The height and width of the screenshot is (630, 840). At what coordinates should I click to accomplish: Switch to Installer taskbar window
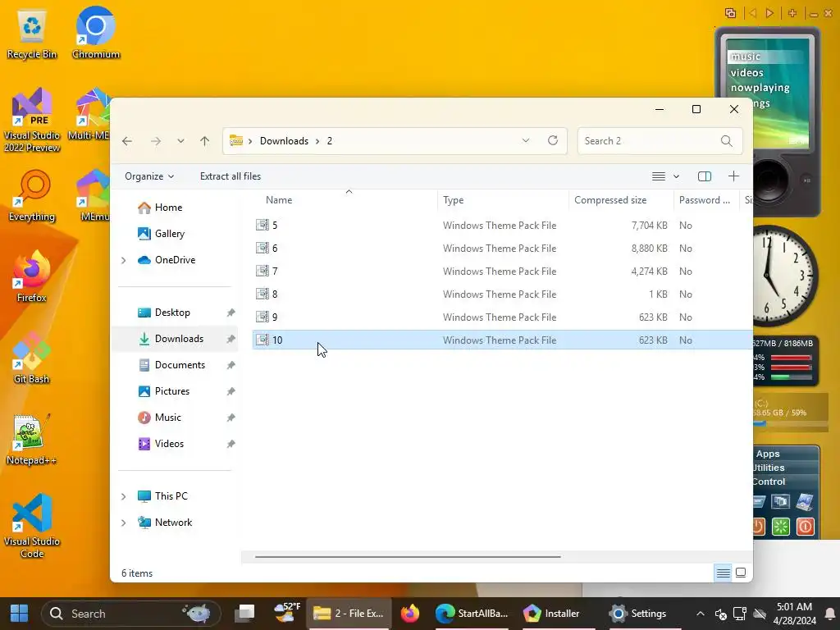click(x=552, y=614)
